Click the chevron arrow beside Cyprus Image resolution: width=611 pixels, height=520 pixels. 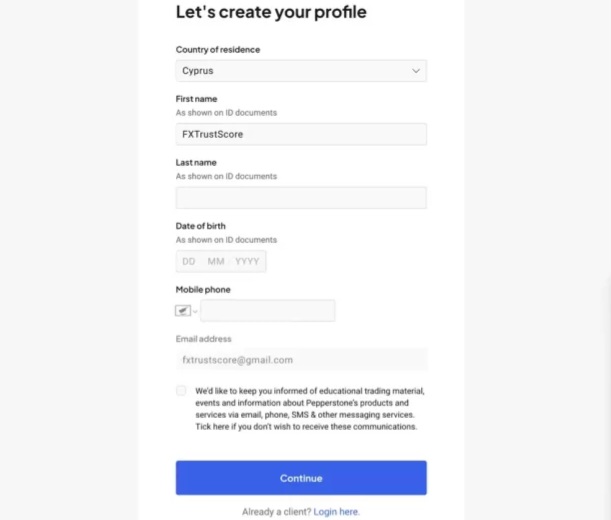click(416, 71)
